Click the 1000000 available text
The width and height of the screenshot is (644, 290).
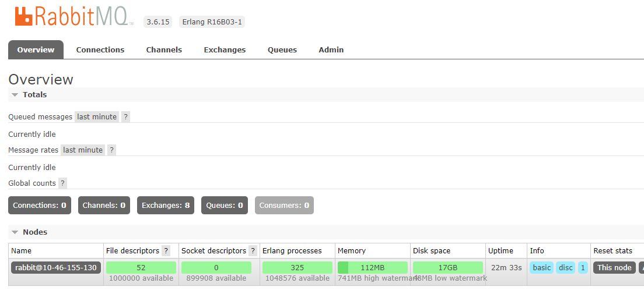pyautogui.click(x=141, y=278)
